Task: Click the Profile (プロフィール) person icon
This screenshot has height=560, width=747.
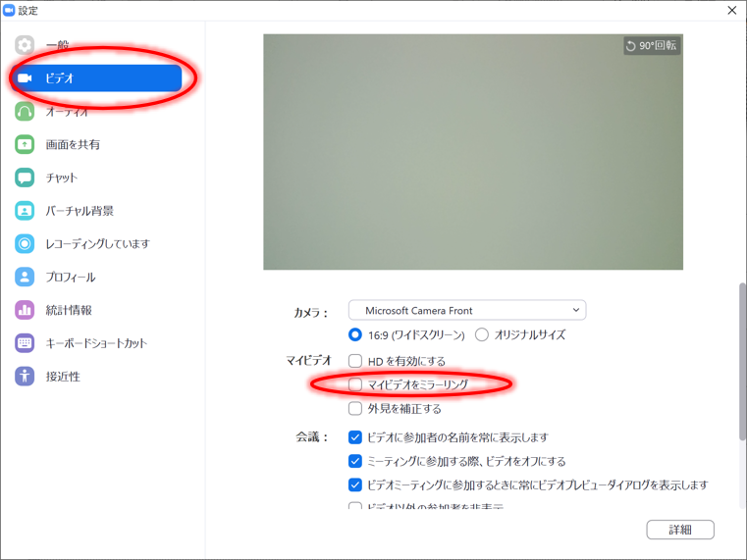Action: [25, 278]
